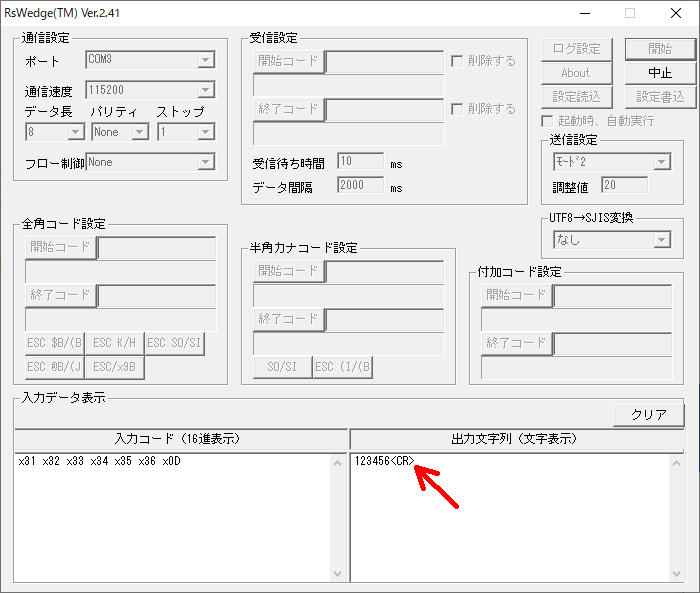Click scroll-down arrow of 入力コード pane
The height and width of the screenshot is (593, 700).
[x=338, y=574]
